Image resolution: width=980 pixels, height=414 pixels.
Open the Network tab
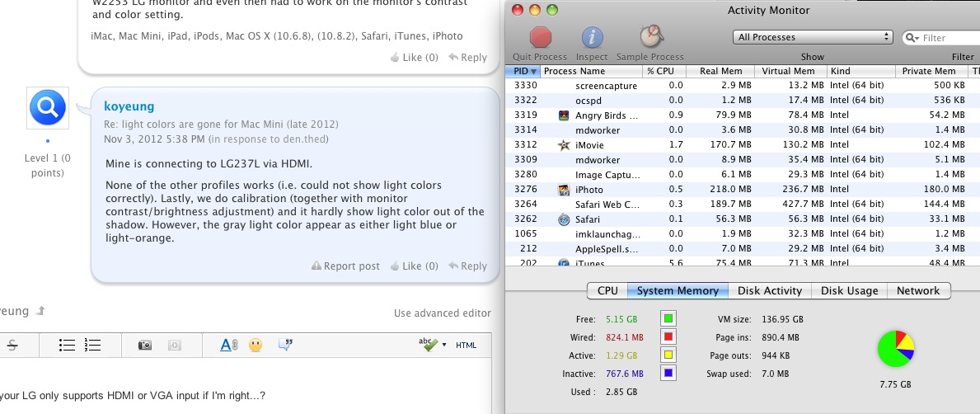click(x=918, y=291)
